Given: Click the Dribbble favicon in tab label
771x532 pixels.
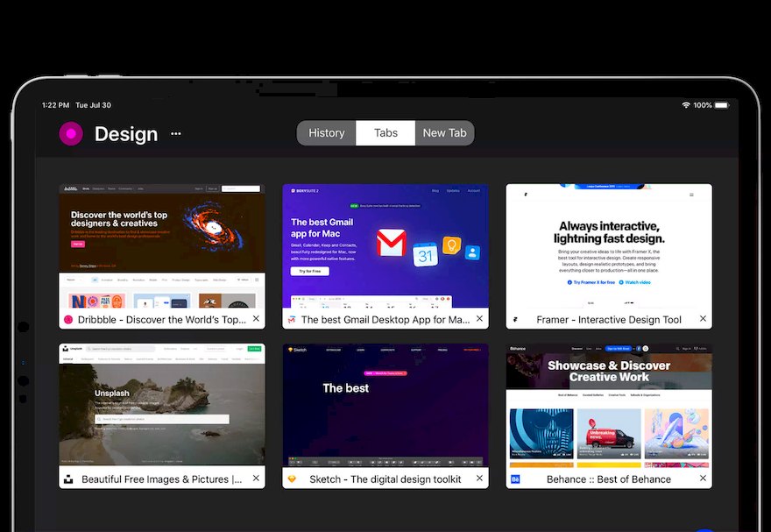Looking at the screenshot, I should 68,320.
